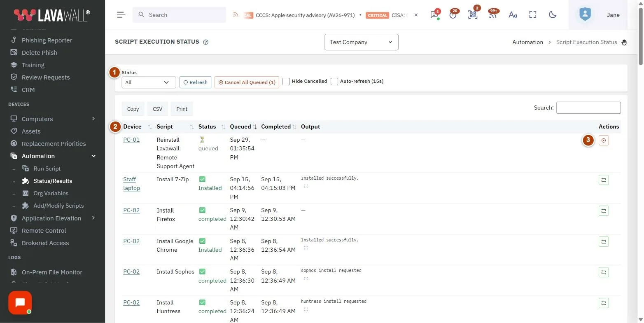Dismiss the security advisory news ticker
This screenshot has width=644, height=323.
click(x=416, y=15)
